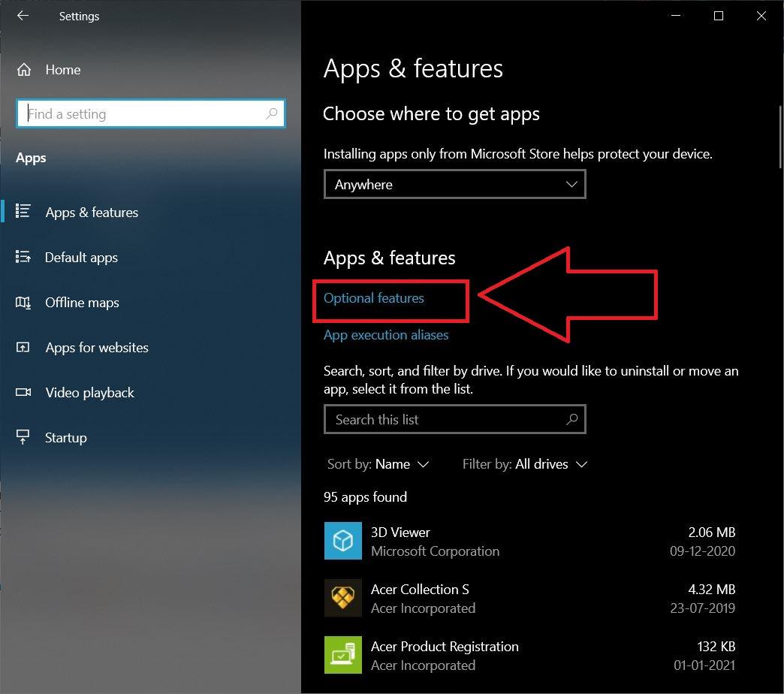
Task: Go to Settings Home
Action: pyautogui.click(x=62, y=70)
